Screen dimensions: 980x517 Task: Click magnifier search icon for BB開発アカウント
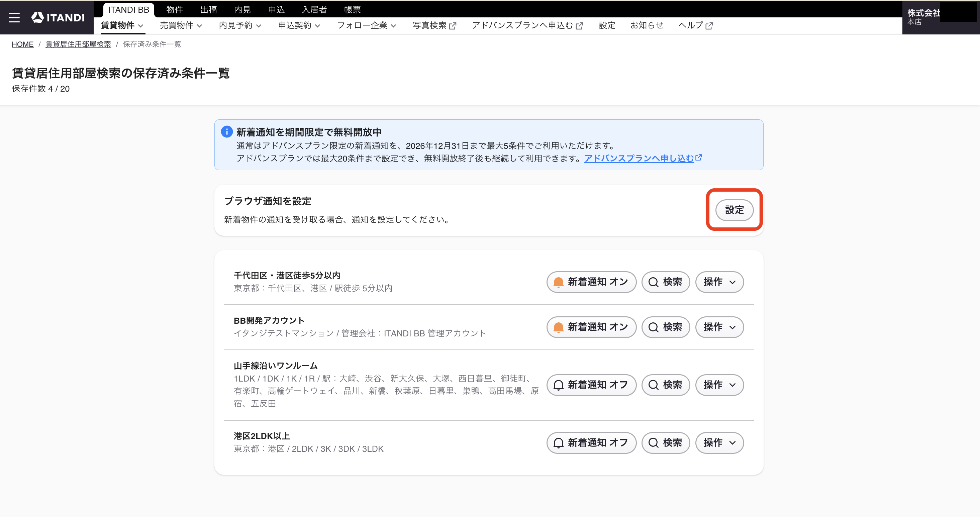pyautogui.click(x=653, y=327)
